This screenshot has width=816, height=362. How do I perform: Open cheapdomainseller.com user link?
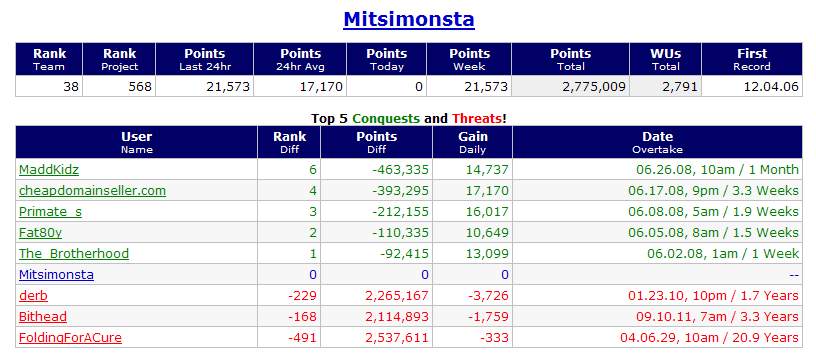pos(92,191)
